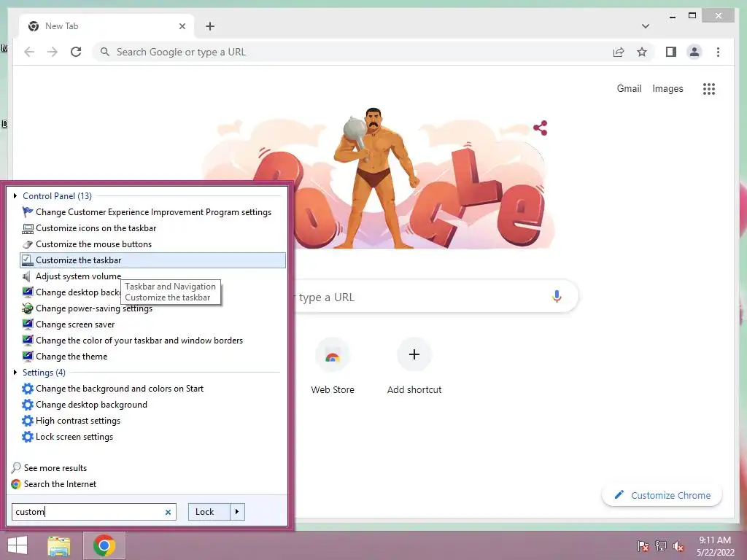Open the Chrome side panel
The width and height of the screenshot is (747, 560).
[x=671, y=52]
